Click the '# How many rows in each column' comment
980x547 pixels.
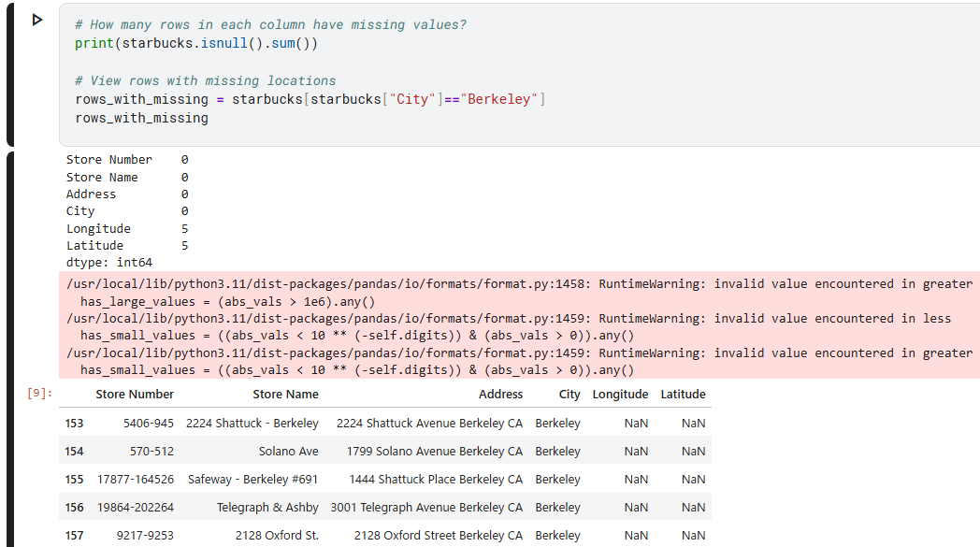270,25
